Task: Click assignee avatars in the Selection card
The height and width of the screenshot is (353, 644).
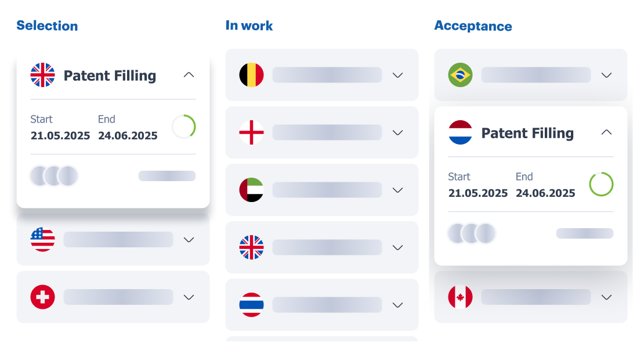Action: coord(54,175)
